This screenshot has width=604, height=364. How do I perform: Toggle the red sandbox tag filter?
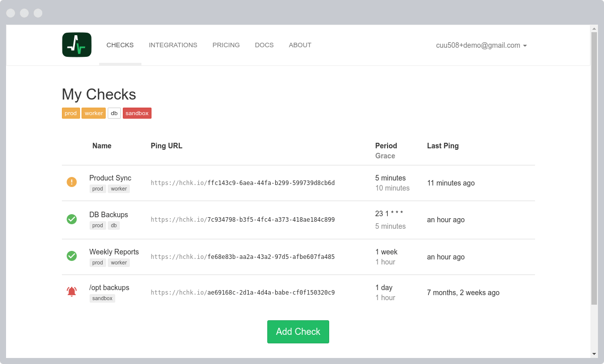pyautogui.click(x=137, y=113)
